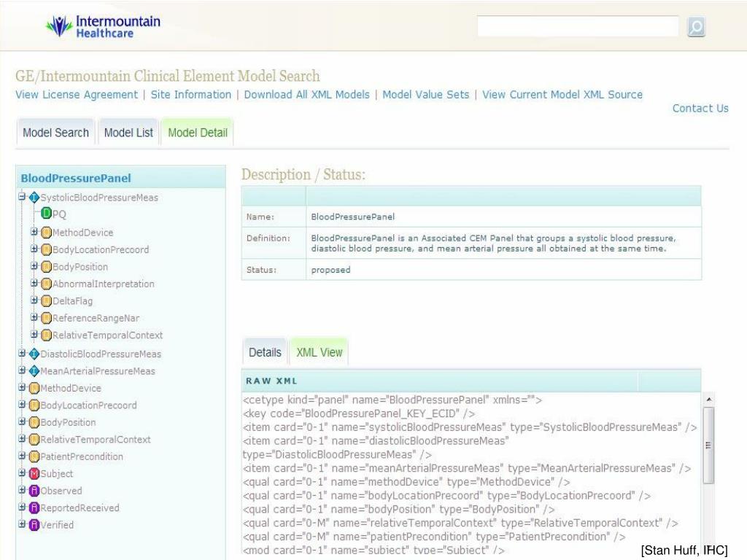Click the orange icon beside DeltaFlag
Screen dimensions: 747x560
pyautogui.click(x=46, y=301)
